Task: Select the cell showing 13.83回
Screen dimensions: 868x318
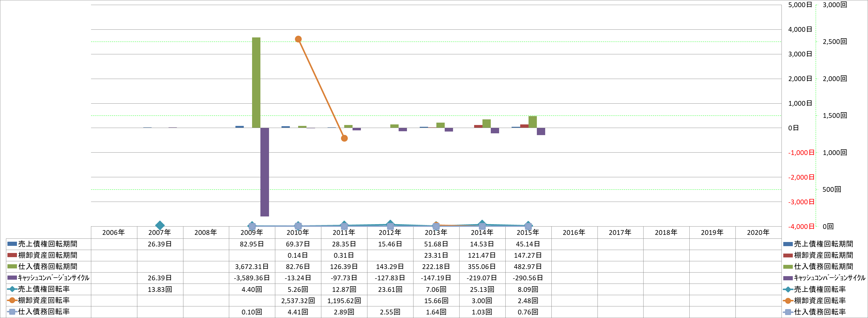Action: click(160, 289)
